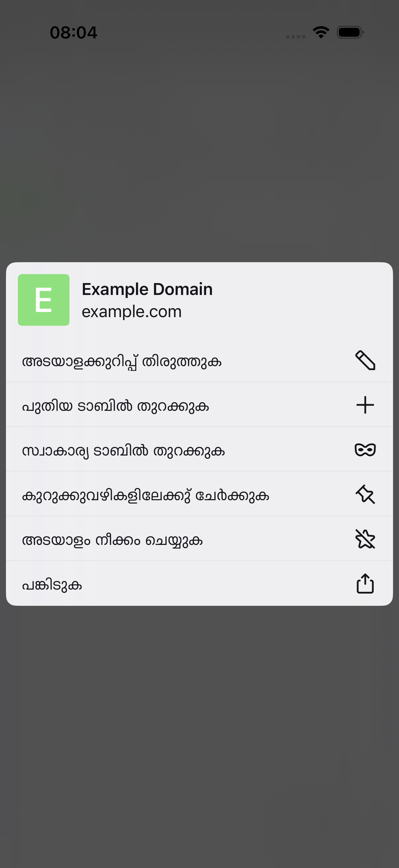Tap the battery indicator in status bar
Screen dimensions: 399x868
350,32
